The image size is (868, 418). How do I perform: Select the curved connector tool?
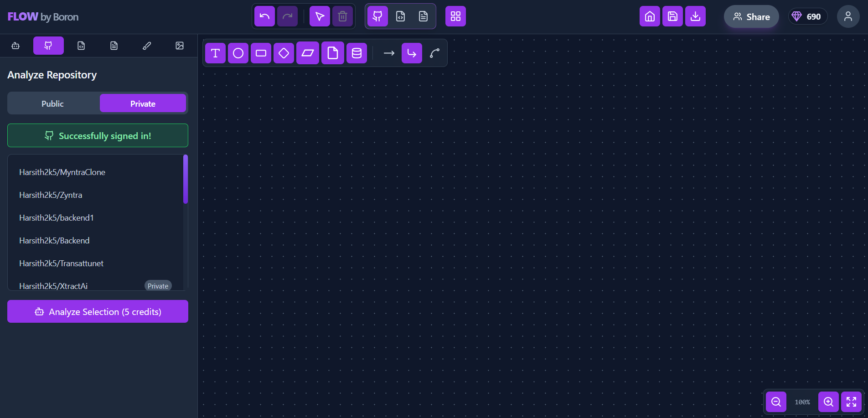tap(434, 53)
